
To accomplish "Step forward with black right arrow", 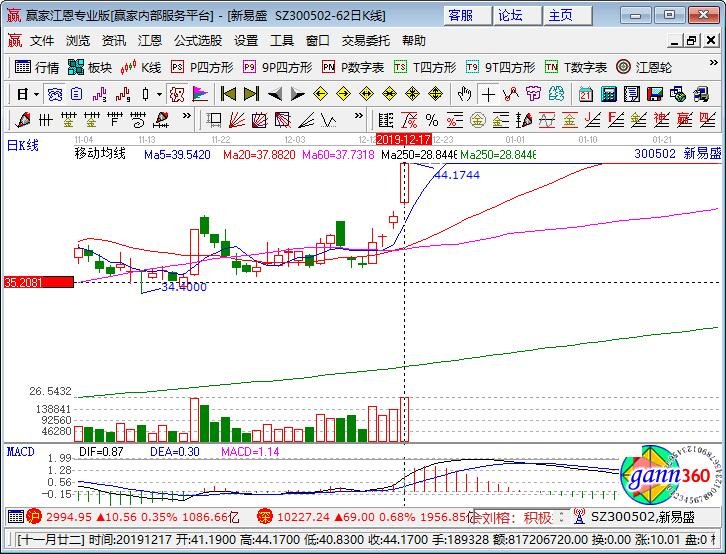I will pyautogui.click(x=297, y=95).
